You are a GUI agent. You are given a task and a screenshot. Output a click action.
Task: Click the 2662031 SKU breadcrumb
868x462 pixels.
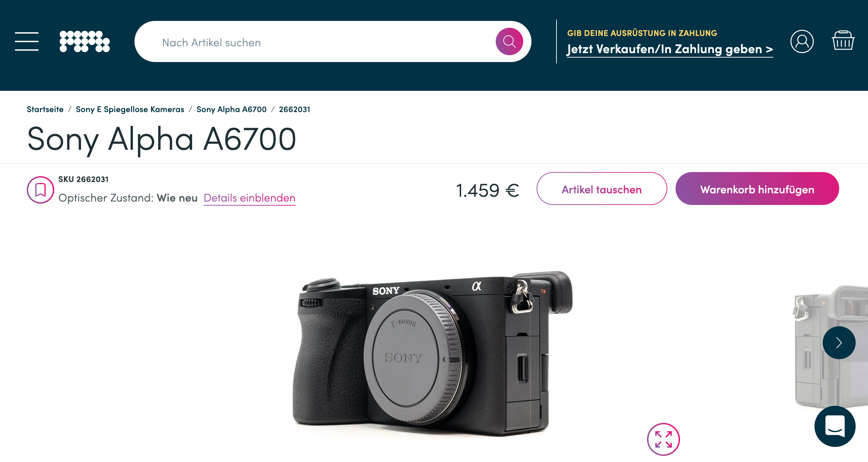pos(294,109)
